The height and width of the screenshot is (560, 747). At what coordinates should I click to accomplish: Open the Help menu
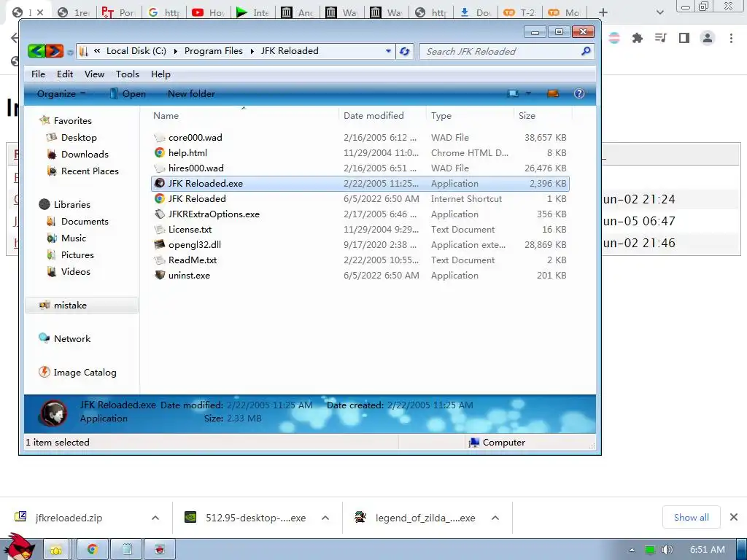pos(160,74)
